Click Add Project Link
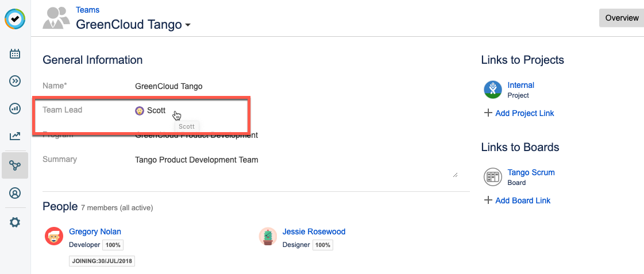 pos(524,113)
